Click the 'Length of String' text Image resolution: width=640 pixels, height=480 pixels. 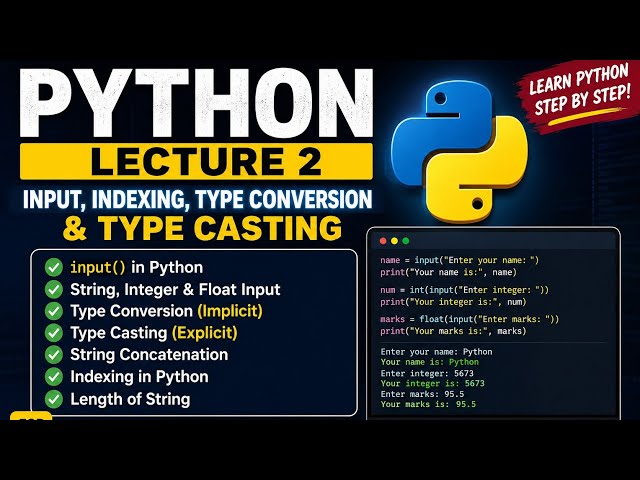(130, 399)
